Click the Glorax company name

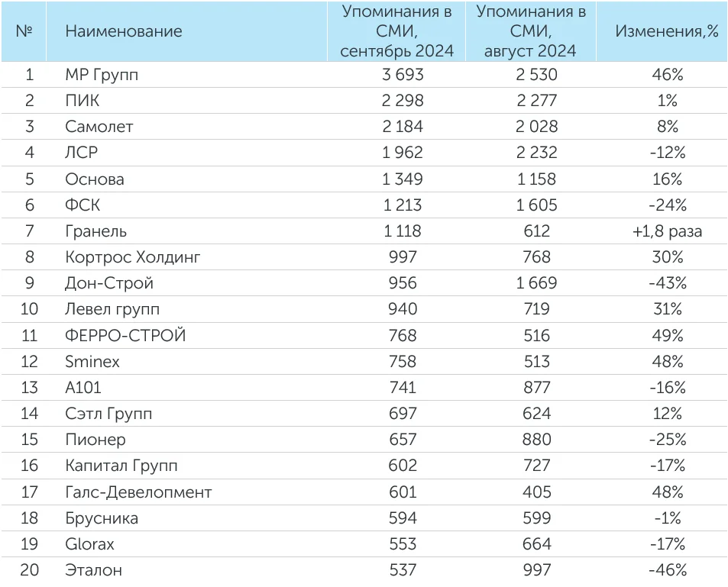(90, 544)
